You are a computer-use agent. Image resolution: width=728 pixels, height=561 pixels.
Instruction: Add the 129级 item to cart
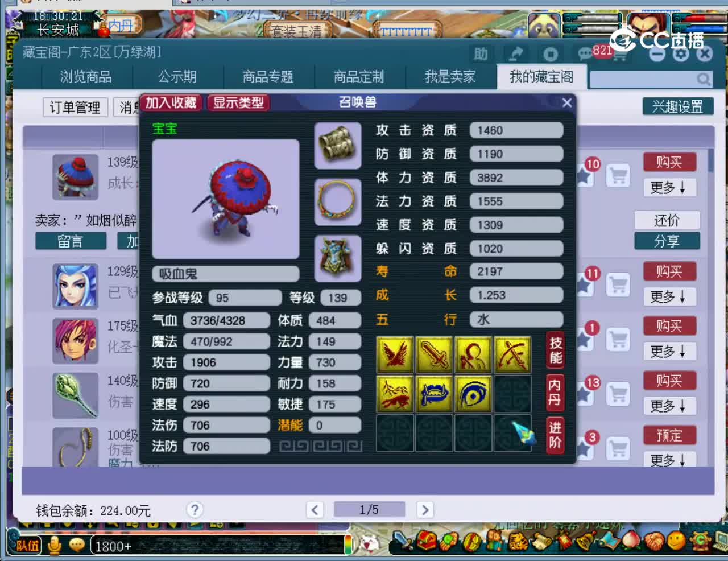pyautogui.click(x=618, y=284)
